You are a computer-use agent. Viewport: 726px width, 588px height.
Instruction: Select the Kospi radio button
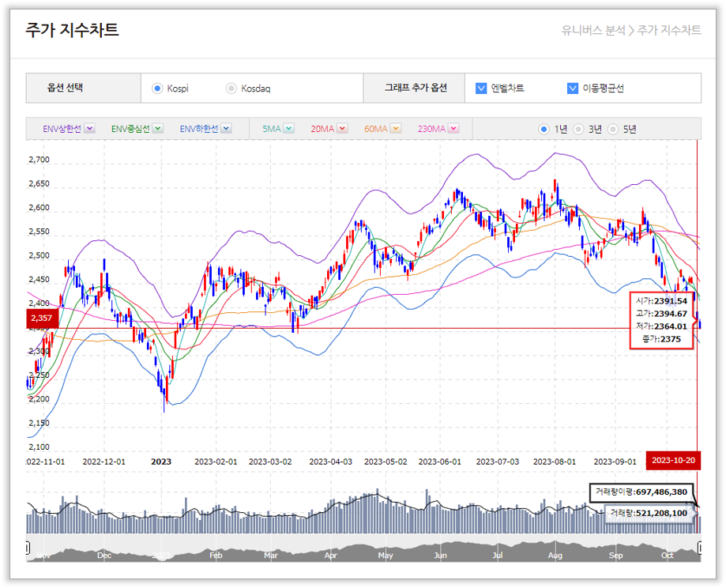[156, 89]
